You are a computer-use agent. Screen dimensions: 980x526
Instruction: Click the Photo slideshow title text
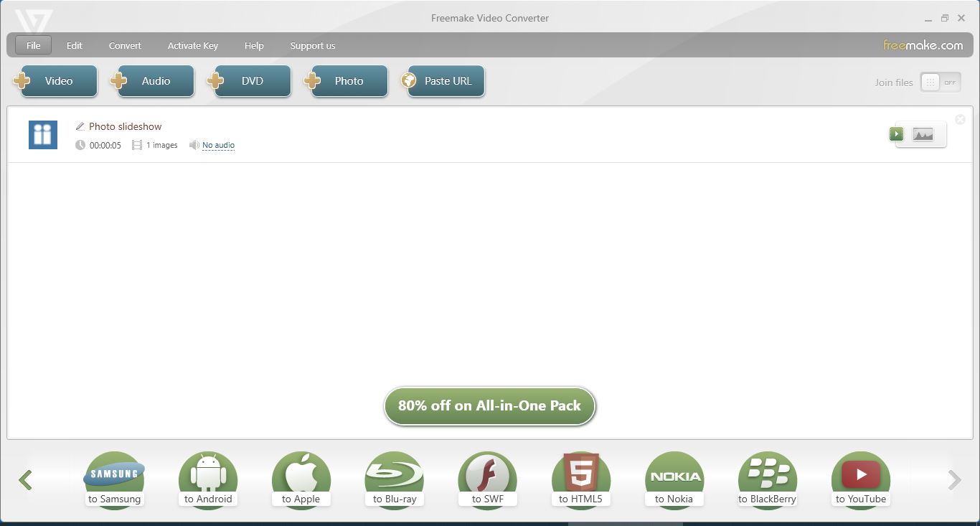(126, 126)
